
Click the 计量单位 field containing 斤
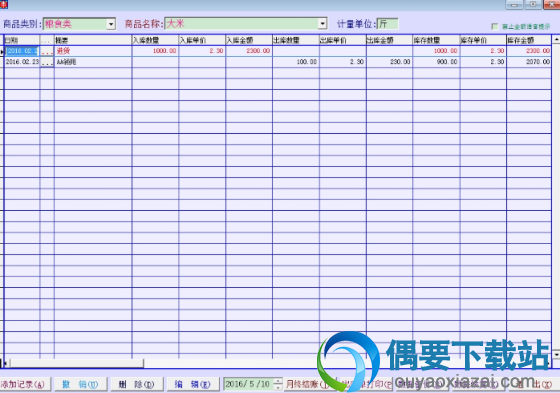coord(388,24)
